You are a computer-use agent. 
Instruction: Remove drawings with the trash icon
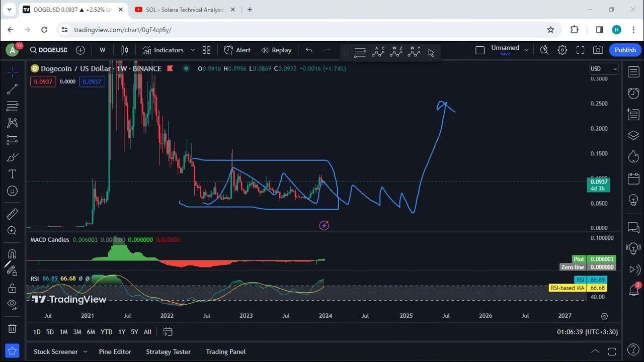(12, 328)
